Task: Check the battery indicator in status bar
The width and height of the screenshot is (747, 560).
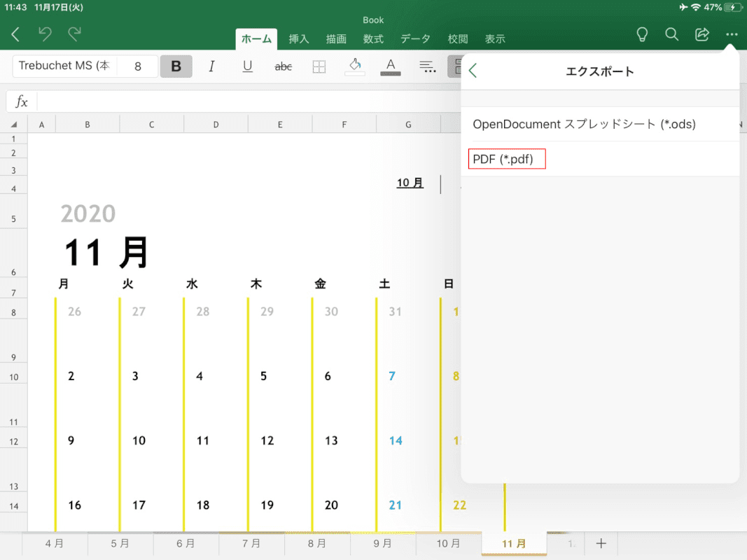Action: pyautogui.click(x=733, y=7)
